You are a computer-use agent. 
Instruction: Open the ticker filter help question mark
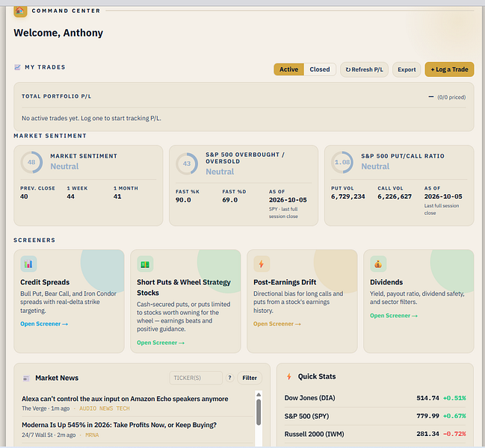229,378
